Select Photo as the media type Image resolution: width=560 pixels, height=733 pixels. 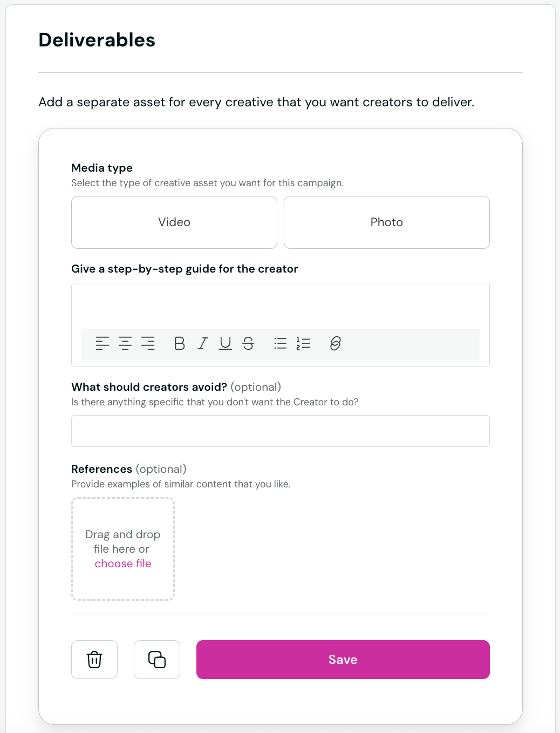pos(386,222)
